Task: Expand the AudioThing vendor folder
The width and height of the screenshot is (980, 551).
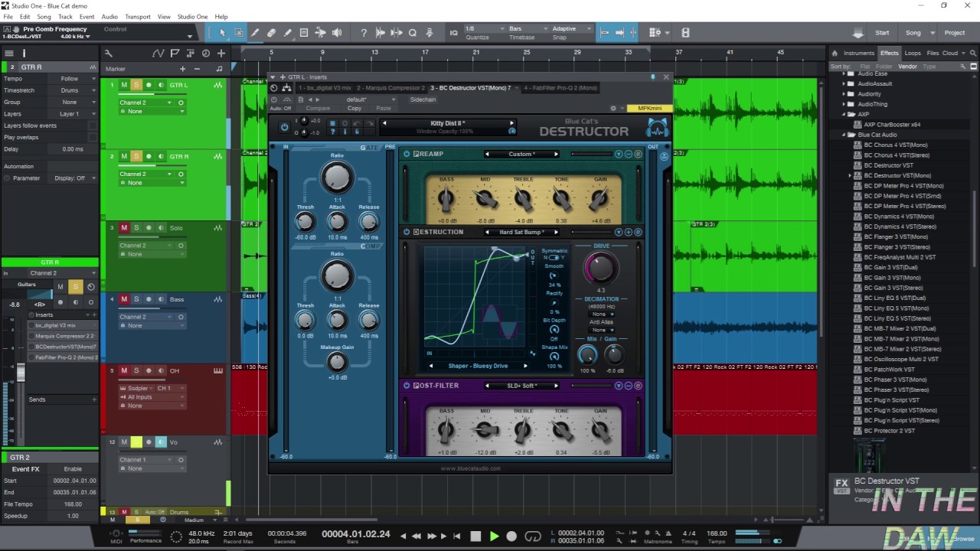Action: (844, 104)
